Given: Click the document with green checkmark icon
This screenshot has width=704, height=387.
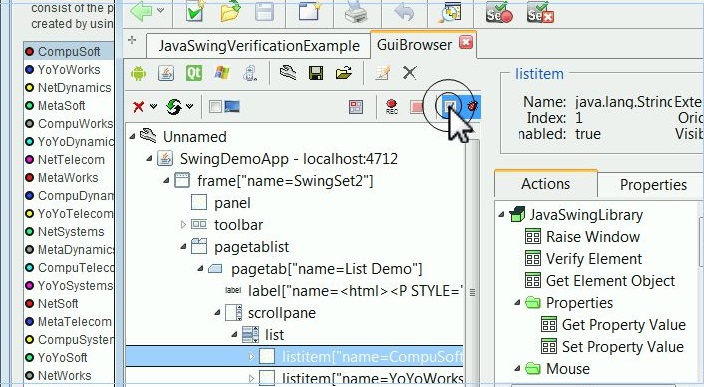Looking at the screenshot, I should click(x=194, y=11).
